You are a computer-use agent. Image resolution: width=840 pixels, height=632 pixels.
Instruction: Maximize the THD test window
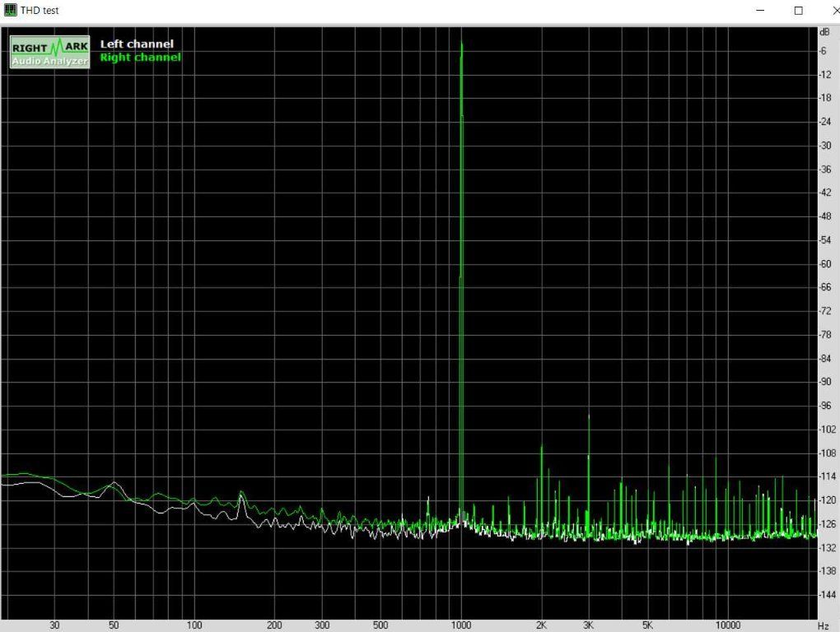798,10
